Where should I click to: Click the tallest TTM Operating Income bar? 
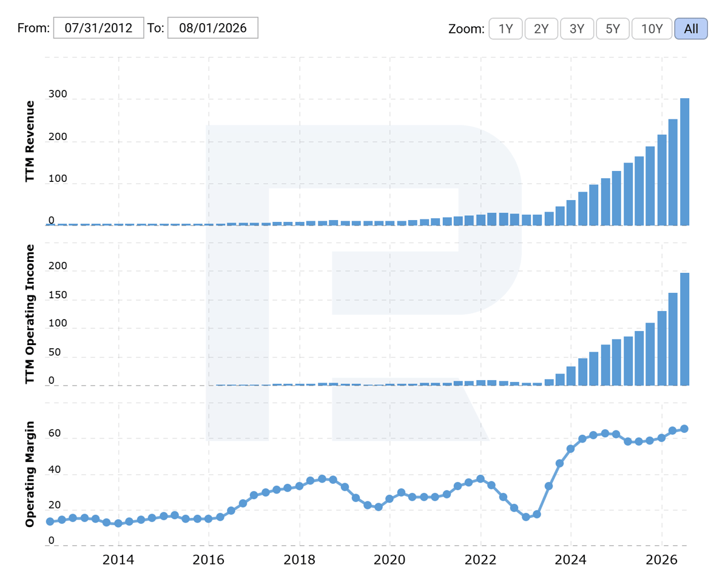coord(684,329)
